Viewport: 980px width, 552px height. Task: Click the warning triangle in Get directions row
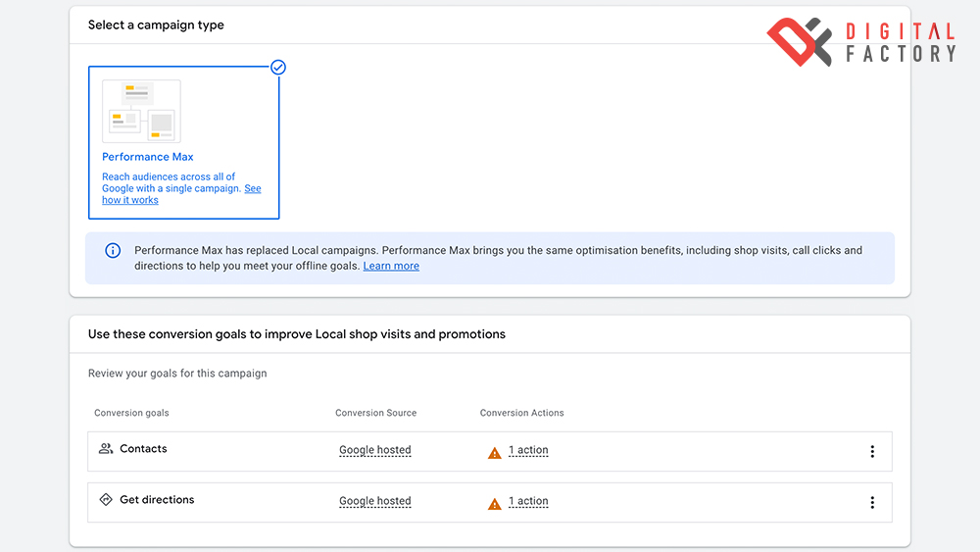point(495,503)
